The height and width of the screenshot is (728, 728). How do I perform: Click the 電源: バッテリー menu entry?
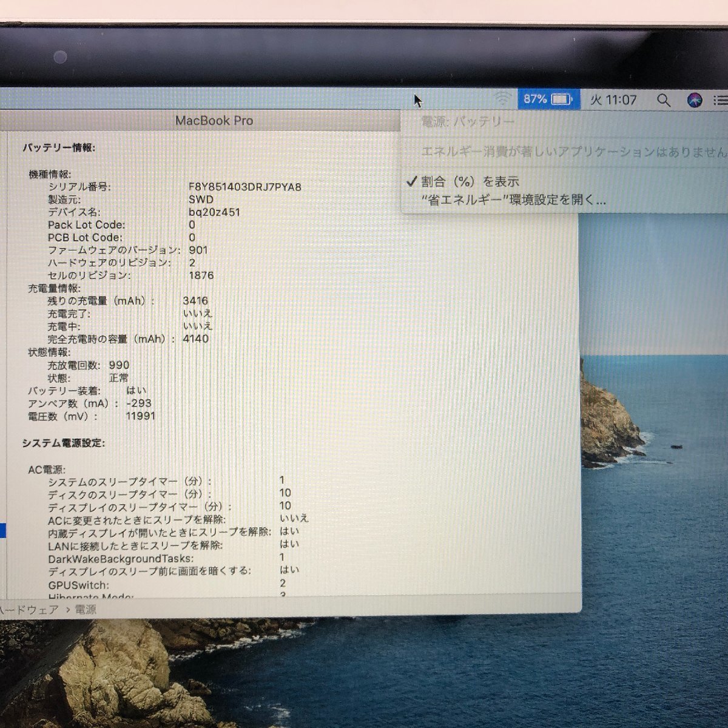pos(468,121)
